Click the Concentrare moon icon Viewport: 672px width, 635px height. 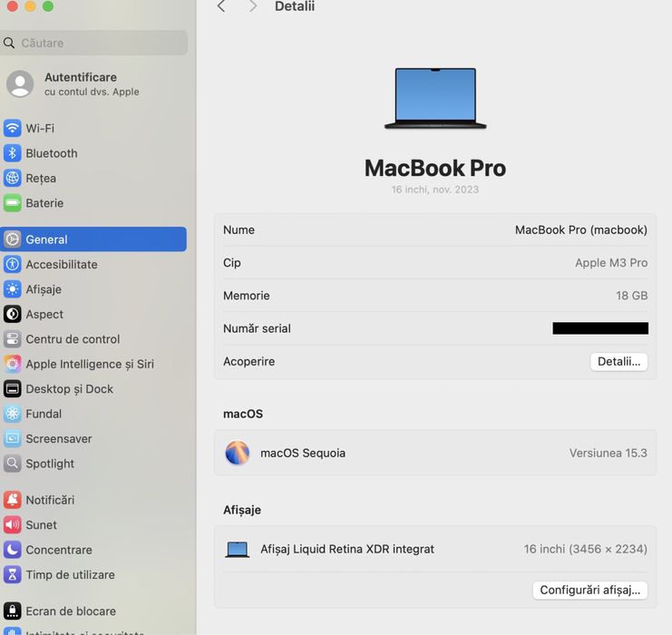click(13, 549)
